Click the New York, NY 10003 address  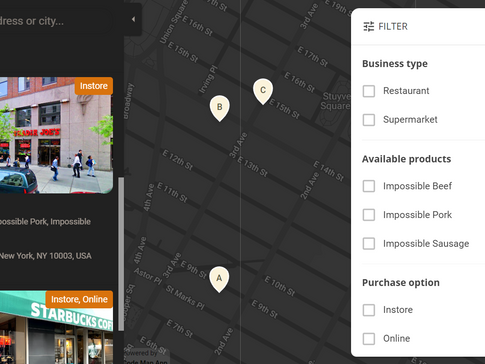[x=46, y=256]
